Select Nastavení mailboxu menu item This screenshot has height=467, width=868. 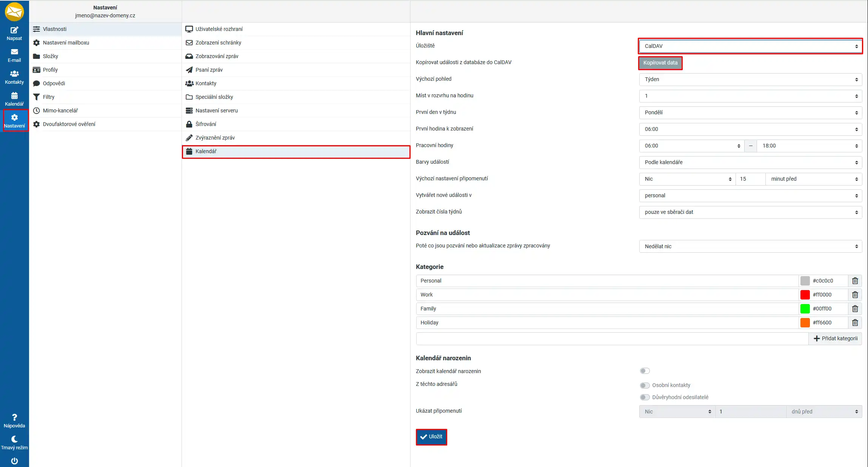click(105, 43)
